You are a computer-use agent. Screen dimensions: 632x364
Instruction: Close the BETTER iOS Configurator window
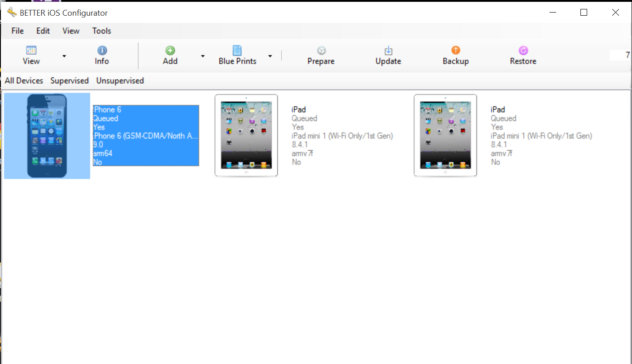click(615, 13)
